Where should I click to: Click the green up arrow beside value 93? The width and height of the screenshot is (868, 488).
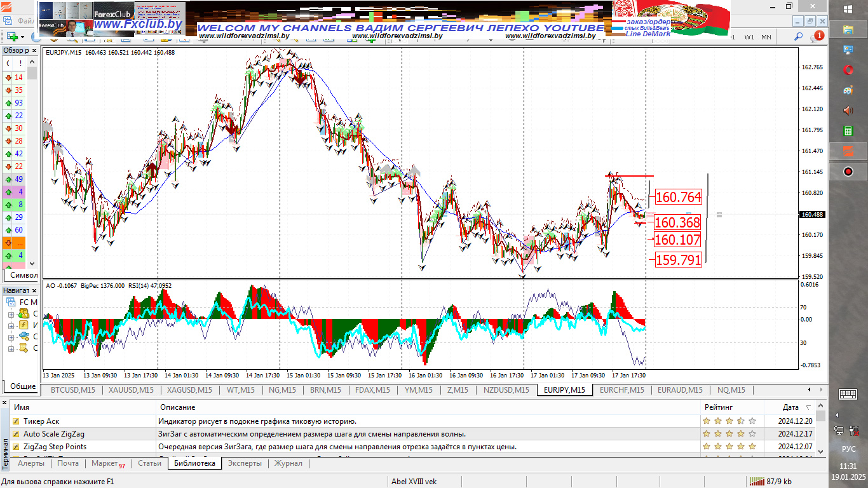click(8, 103)
